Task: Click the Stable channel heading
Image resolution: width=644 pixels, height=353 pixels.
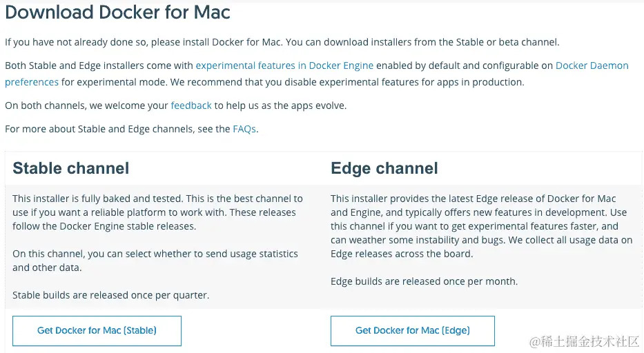Action: (71, 168)
